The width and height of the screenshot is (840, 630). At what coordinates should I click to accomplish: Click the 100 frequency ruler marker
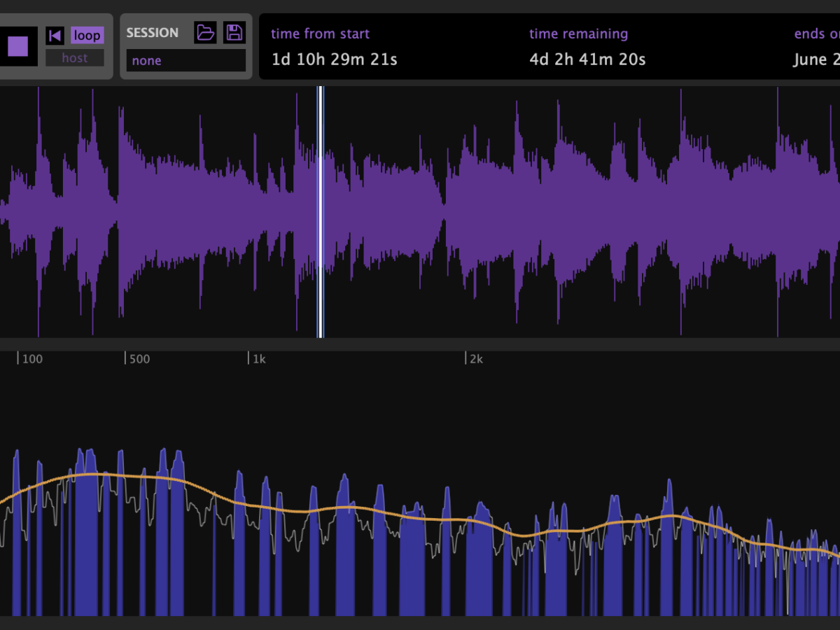(31, 359)
